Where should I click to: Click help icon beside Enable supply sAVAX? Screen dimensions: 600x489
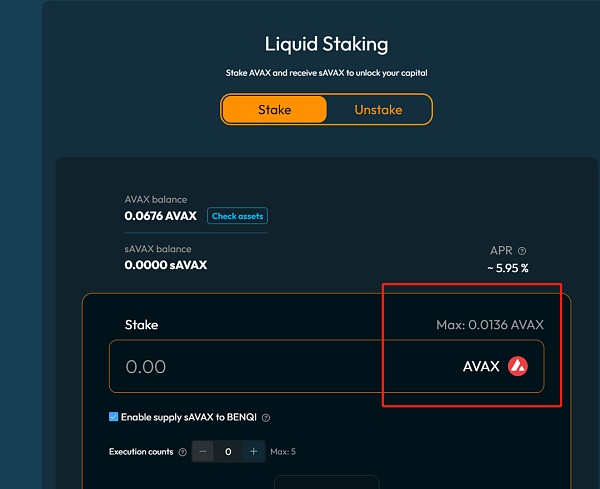tap(266, 418)
